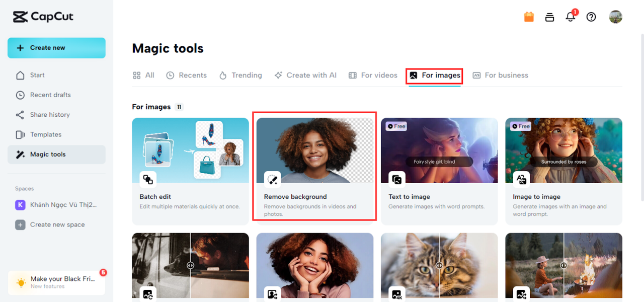The width and height of the screenshot is (644, 302).
Task: Click the Image to image tool icon
Action: 521,179
